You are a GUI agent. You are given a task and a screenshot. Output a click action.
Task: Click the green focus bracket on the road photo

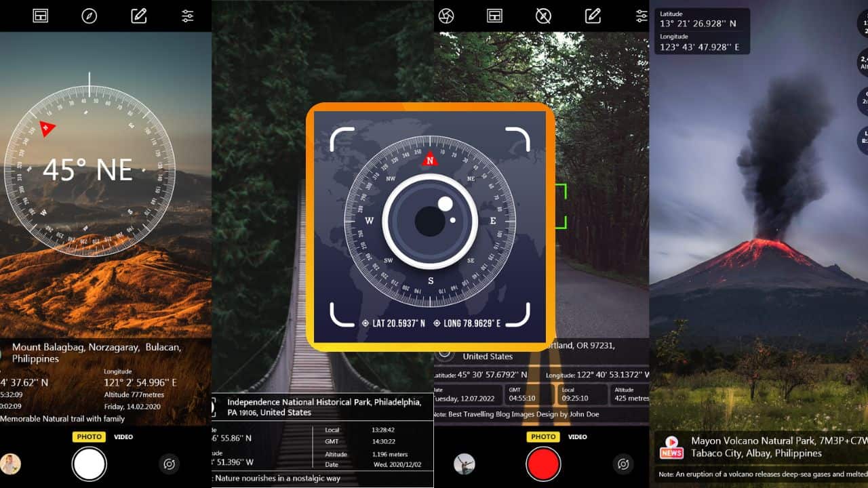point(560,206)
